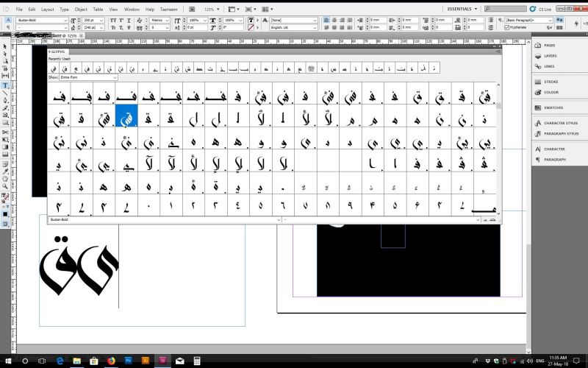Open the Colour panel
Image resolution: width=588 pixels, height=368 pixels.
(546, 93)
